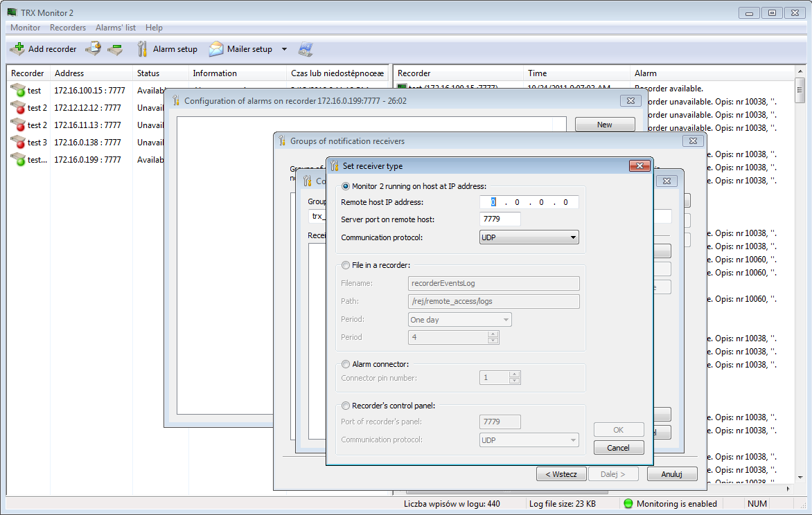Select Alarm connector radio button

(346, 364)
